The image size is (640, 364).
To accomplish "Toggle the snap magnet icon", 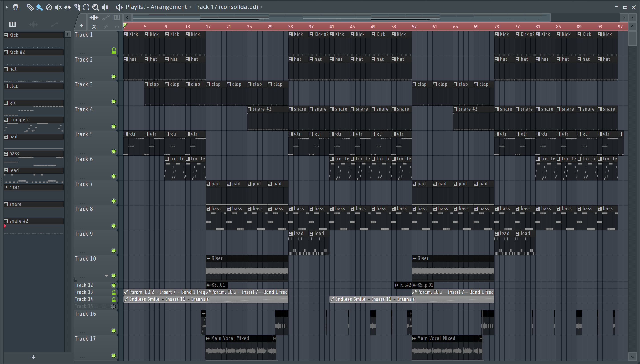I will (x=16, y=7).
